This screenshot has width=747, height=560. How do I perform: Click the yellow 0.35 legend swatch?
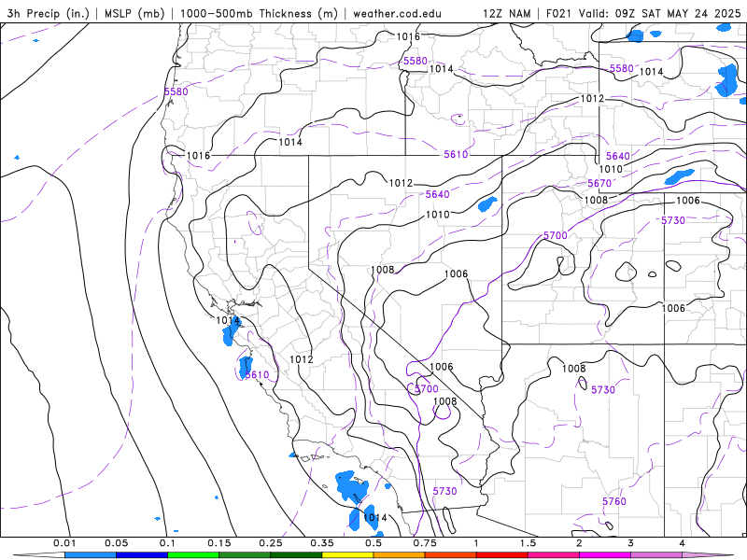tap(347, 555)
